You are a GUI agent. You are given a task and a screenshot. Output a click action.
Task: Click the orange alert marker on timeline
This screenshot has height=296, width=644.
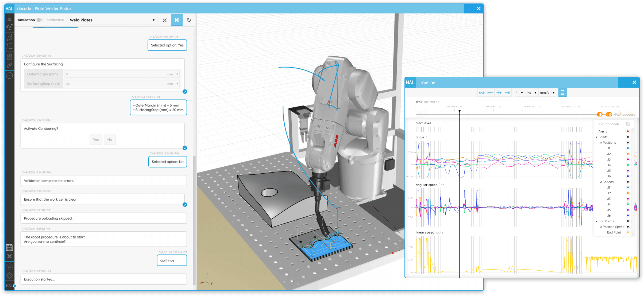tap(600, 114)
